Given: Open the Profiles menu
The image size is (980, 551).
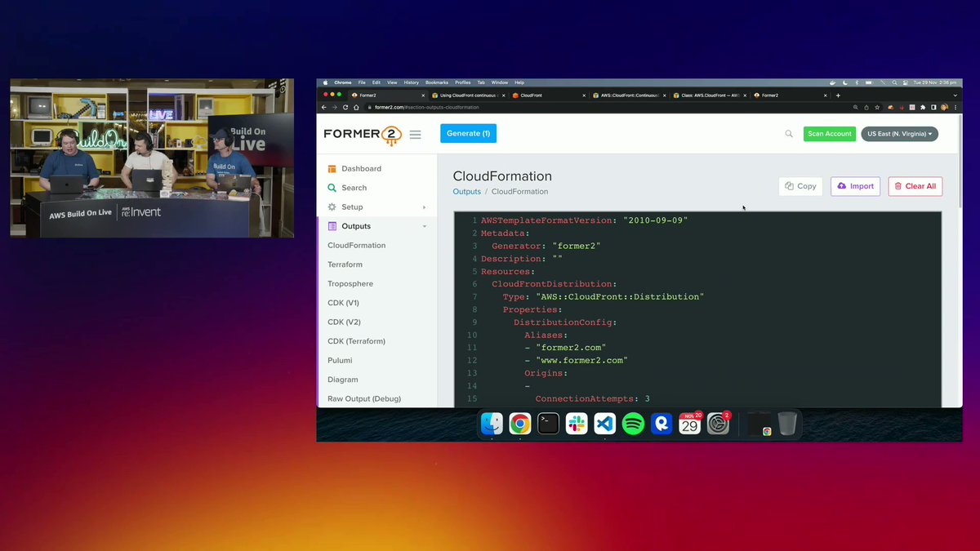Looking at the screenshot, I should pos(463,82).
